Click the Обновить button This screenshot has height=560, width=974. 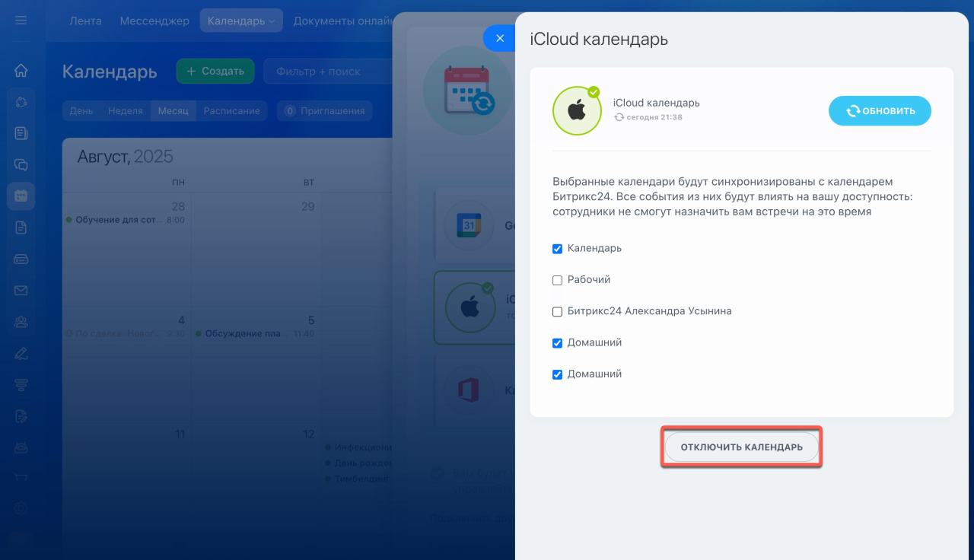[880, 111]
